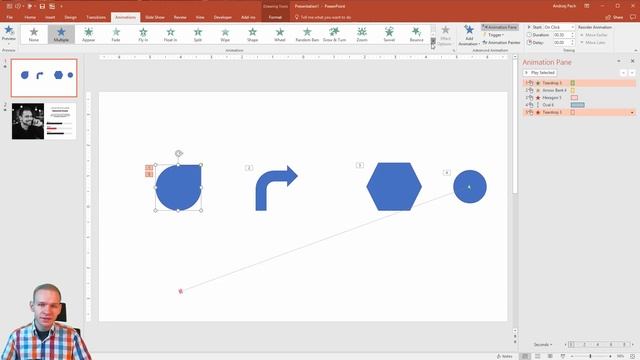Viewport: 640px width, 360px height.
Task: Apply the Wipe animation
Action: coord(225,34)
